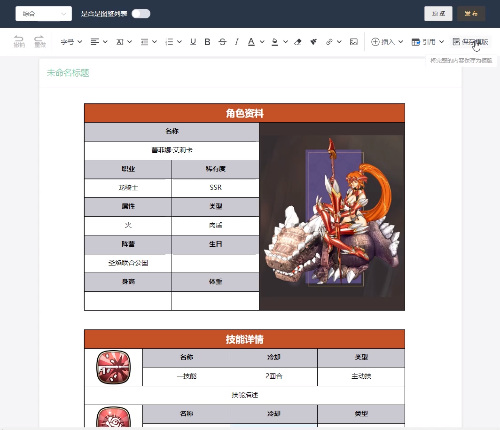Open the top-left category select box
The image size is (500, 430).
click(44, 14)
